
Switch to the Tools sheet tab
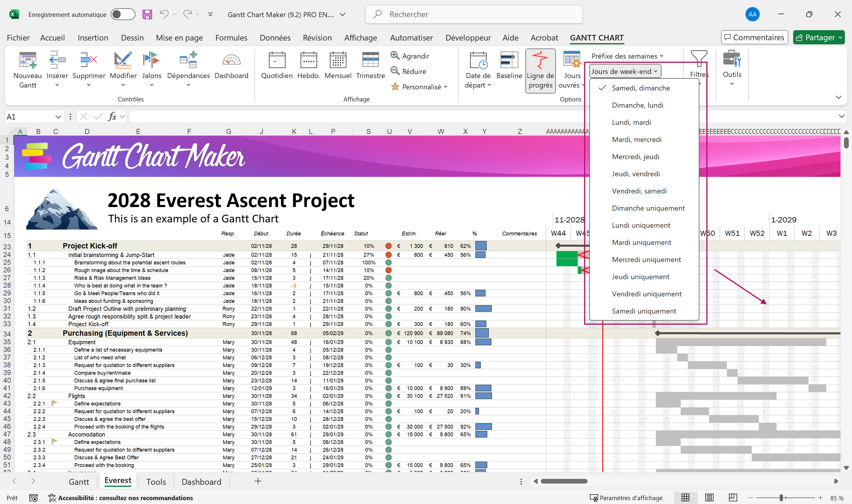pos(156,482)
